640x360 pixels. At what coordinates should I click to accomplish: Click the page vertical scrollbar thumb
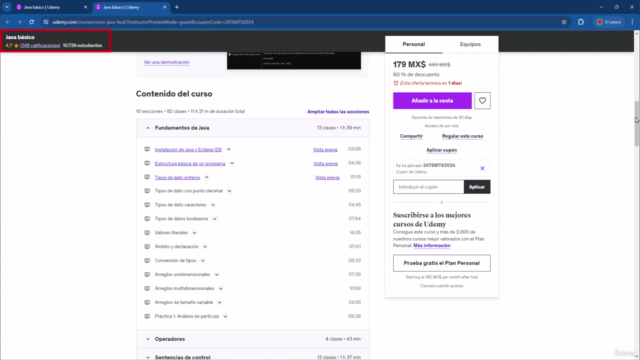(x=636, y=124)
